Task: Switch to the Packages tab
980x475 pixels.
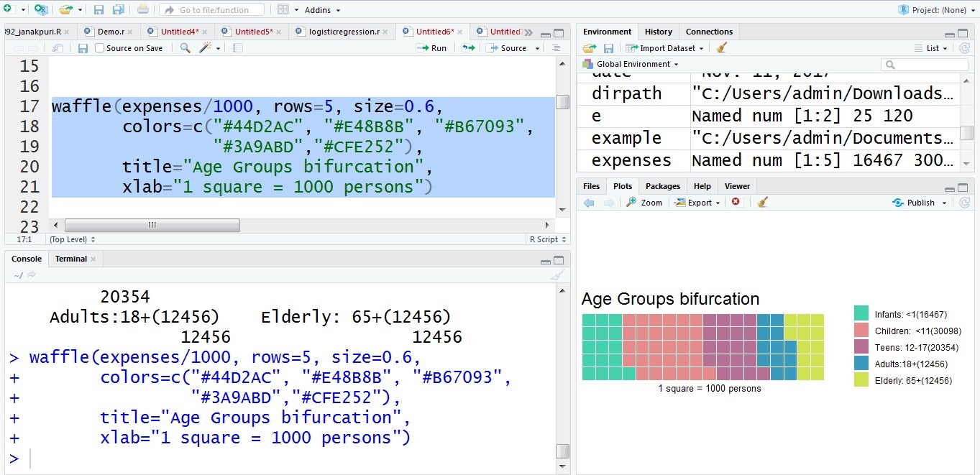Action: coord(662,186)
